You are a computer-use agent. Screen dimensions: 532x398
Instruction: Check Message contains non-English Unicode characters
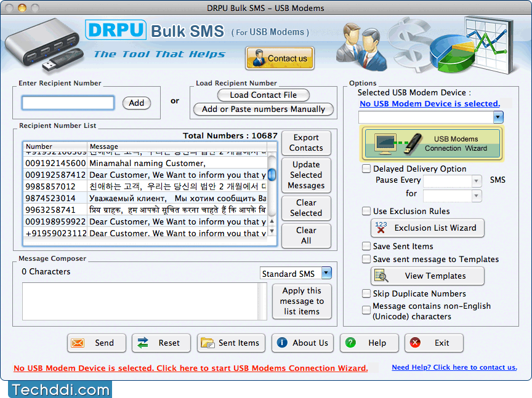point(366,310)
